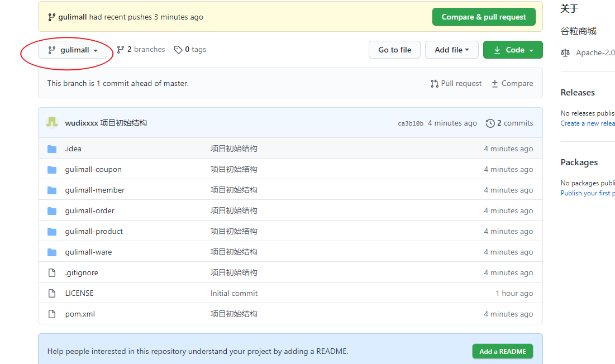Click the Pull request icon link

pos(434,84)
